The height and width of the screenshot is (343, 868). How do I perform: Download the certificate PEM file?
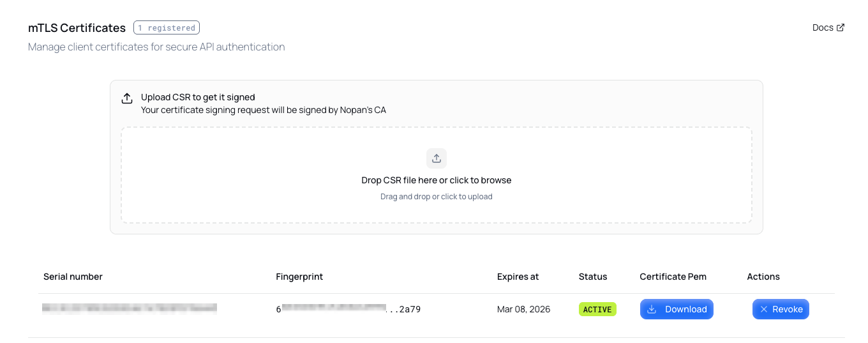coord(677,309)
